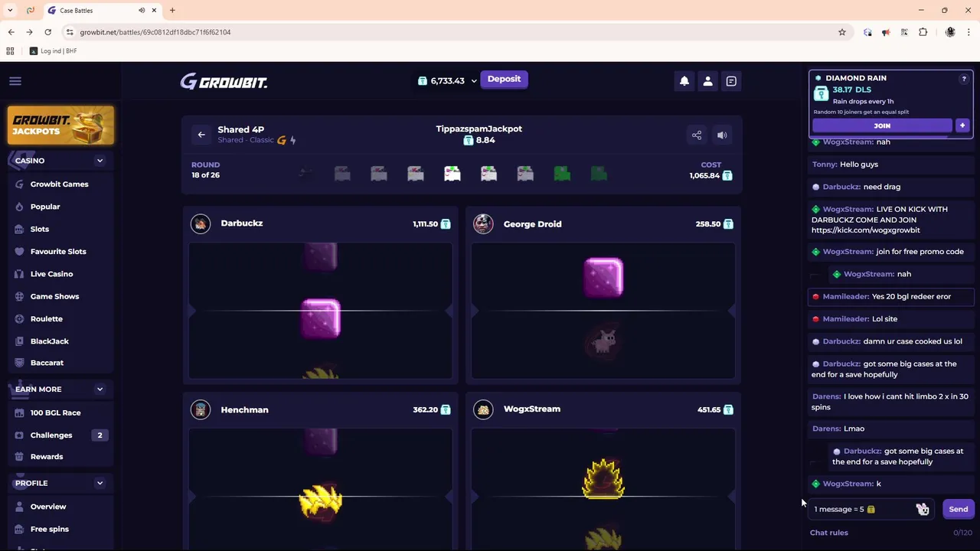The height and width of the screenshot is (551, 980).
Task: Open Baccarat from sidebar
Action: click(47, 363)
